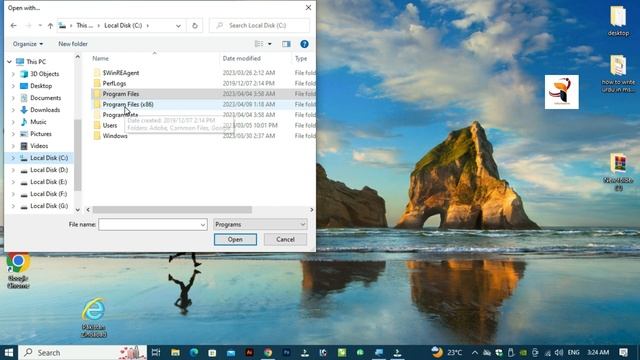Screen dimensions: 640x360
Task: Expand Local Disk (D:) node
Action: coord(13,170)
